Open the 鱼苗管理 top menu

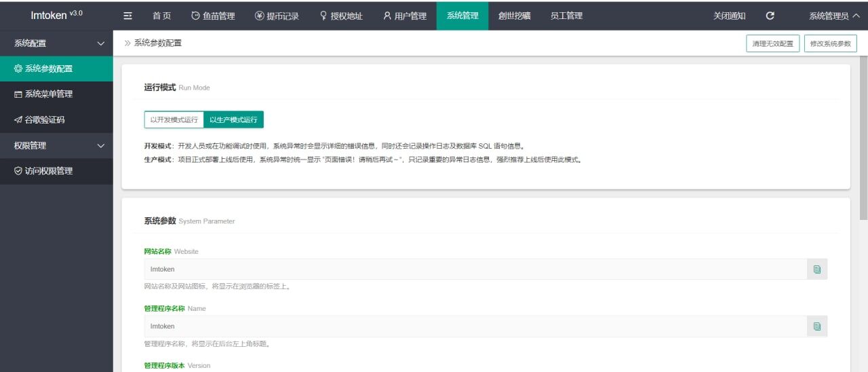point(213,16)
